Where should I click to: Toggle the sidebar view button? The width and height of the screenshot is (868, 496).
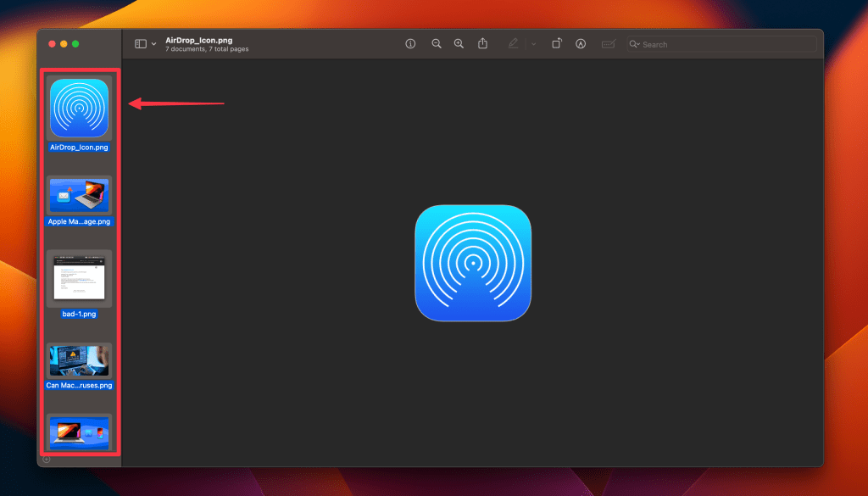(x=141, y=44)
